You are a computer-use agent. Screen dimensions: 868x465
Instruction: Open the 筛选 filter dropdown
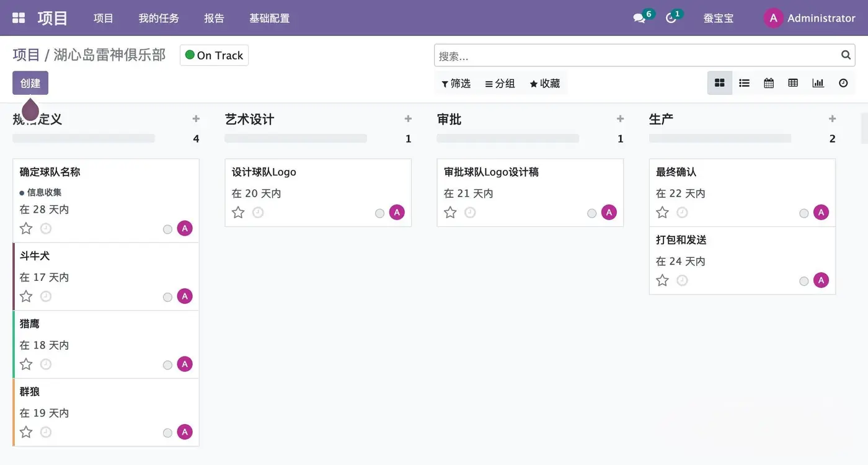click(456, 82)
